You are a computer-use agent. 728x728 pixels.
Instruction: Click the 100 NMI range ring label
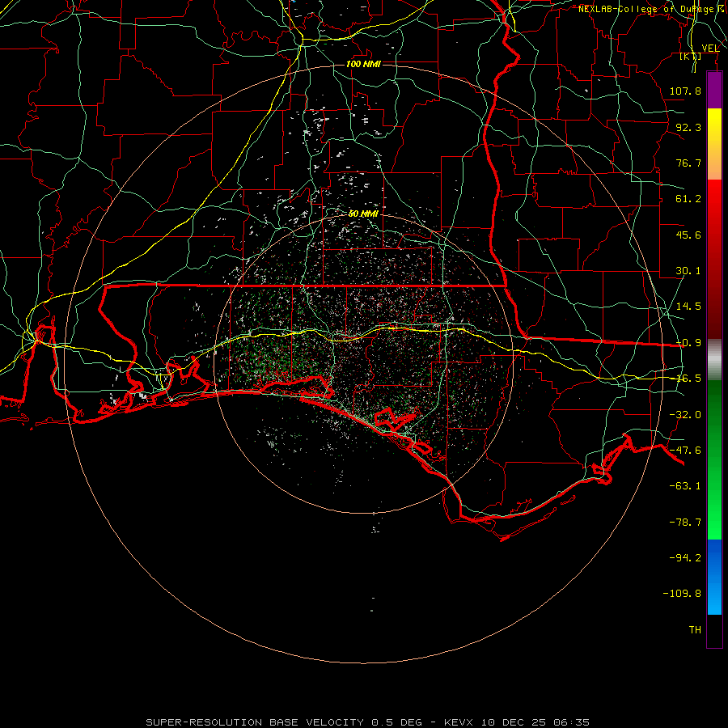(363, 64)
